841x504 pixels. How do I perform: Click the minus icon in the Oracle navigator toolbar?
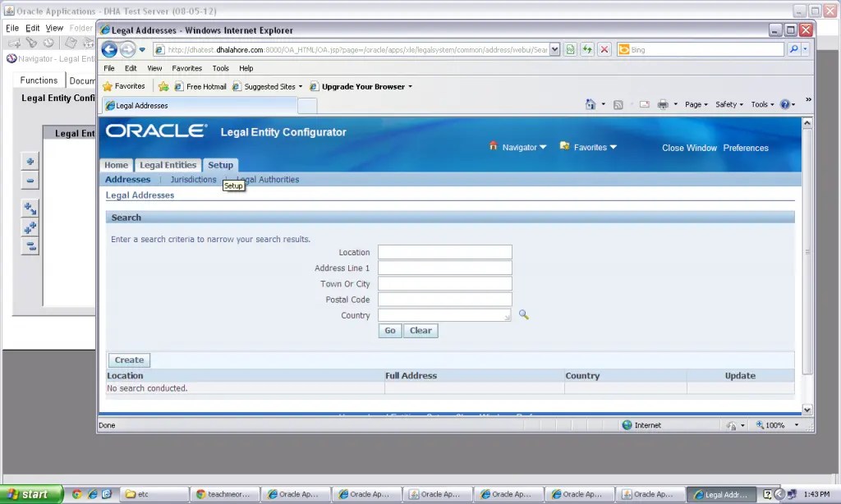[30, 180]
